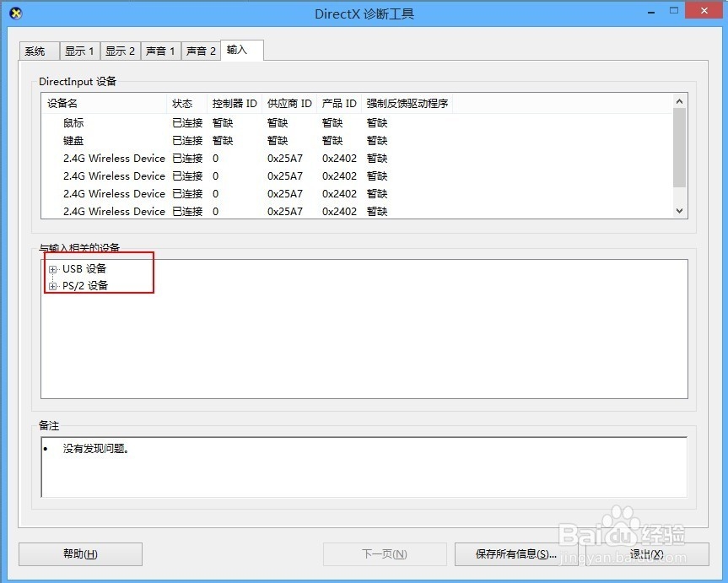Image resolution: width=728 pixels, height=583 pixels.
Task: Click the 设备名 column header
Action: 104,103
